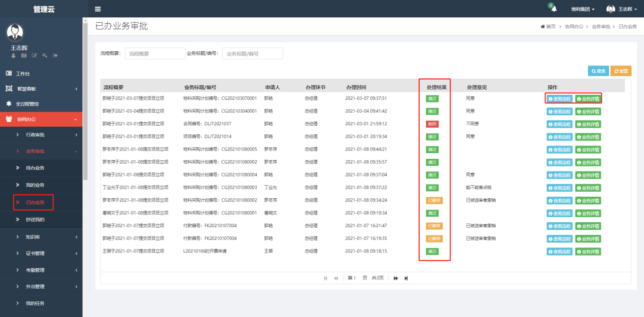Image resolution: width=644 pixels, height=317 pixels.
Task: Click the 管理云 logo title
Action: [44, 9]
